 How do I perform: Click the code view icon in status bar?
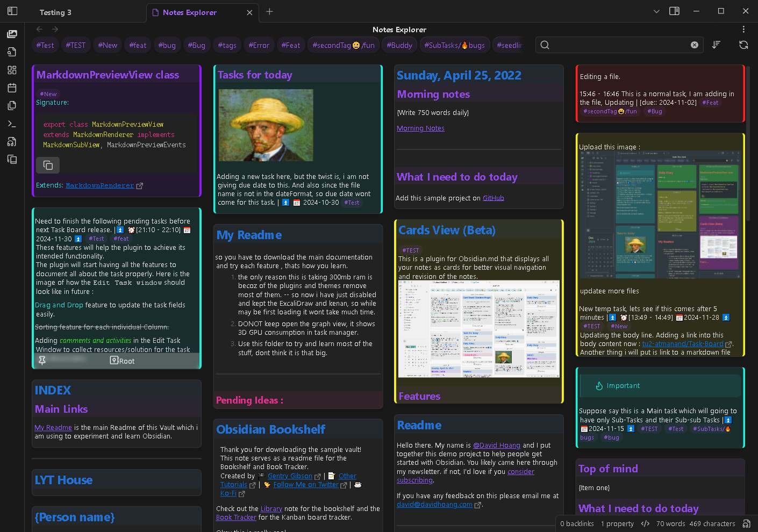645,523
